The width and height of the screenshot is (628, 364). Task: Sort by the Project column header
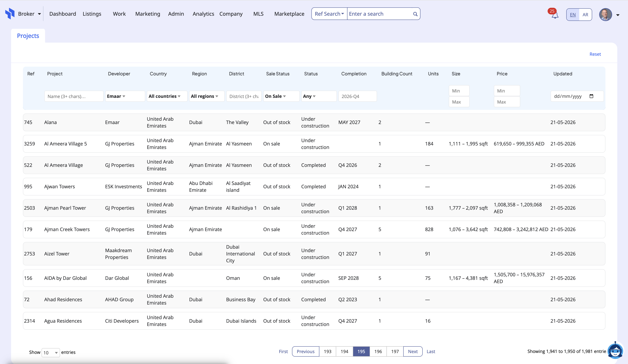(x=55, y=74)
